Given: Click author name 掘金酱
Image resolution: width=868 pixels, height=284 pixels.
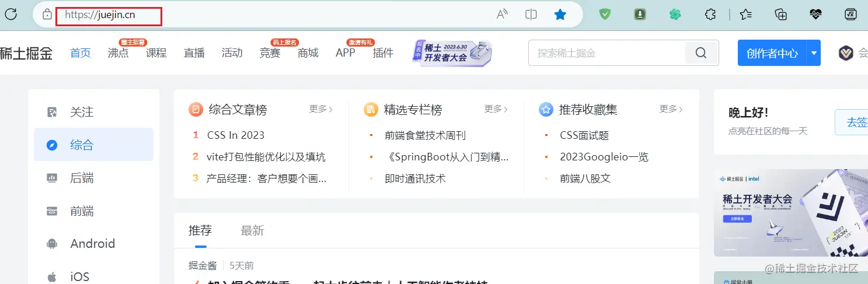Looking at the screenshot, I should click(203, 265).
